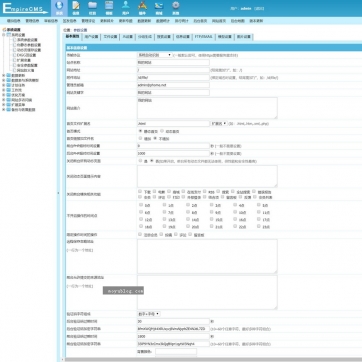Image resolution: width=362 pixels, height=362 pixels.
Task: Choose 是 to close front-end dynamic pages
Action: pos(140,161)
